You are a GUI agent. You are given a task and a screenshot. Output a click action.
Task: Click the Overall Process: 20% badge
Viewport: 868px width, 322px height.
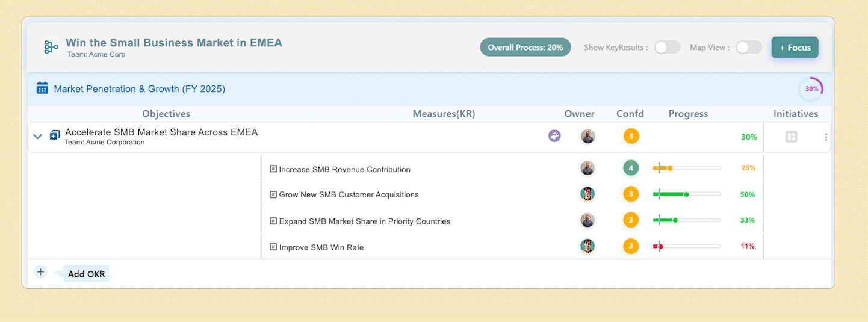pos(525,48)
